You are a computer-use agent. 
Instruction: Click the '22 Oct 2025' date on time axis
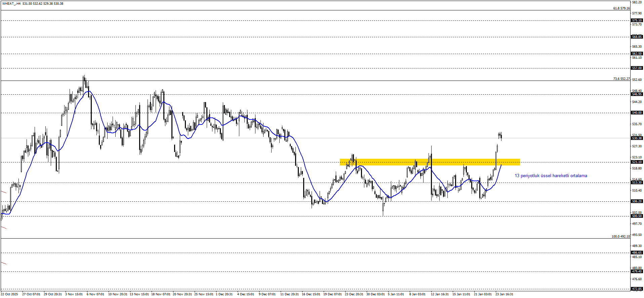tap(9, 294)
